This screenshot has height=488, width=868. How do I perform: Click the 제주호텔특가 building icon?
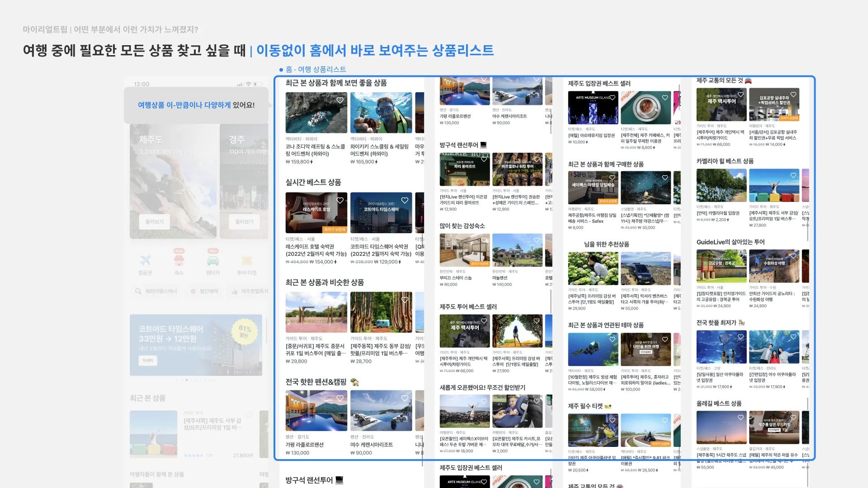[x=234, y=291]
